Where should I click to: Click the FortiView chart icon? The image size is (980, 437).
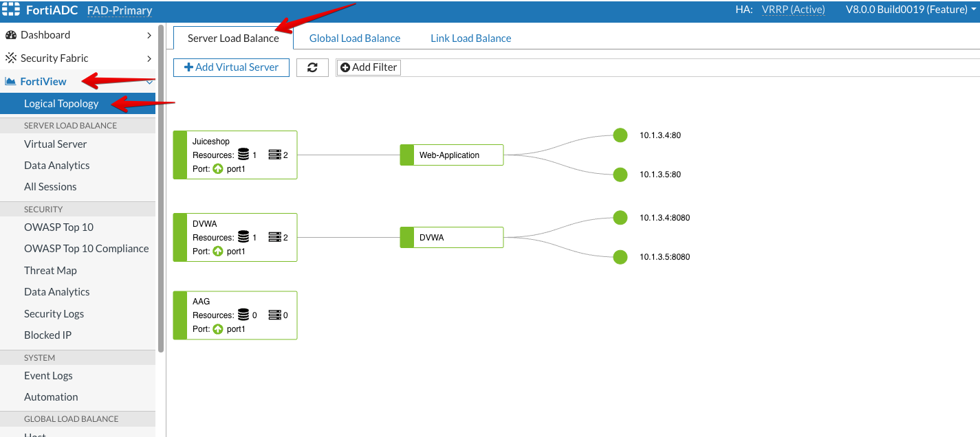(10, 82)
